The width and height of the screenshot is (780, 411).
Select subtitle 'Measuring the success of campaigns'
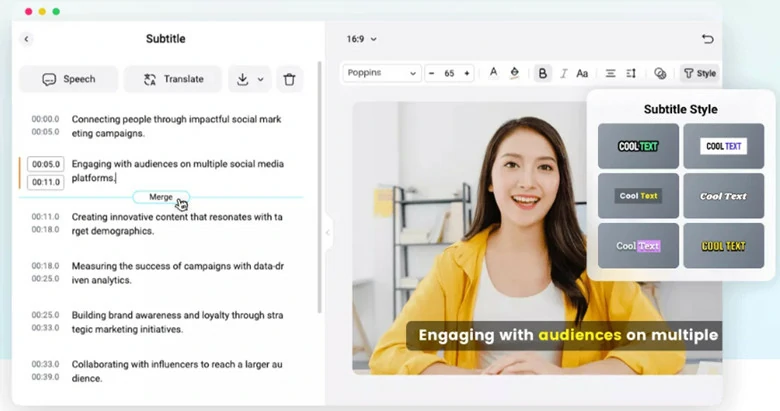178,273
